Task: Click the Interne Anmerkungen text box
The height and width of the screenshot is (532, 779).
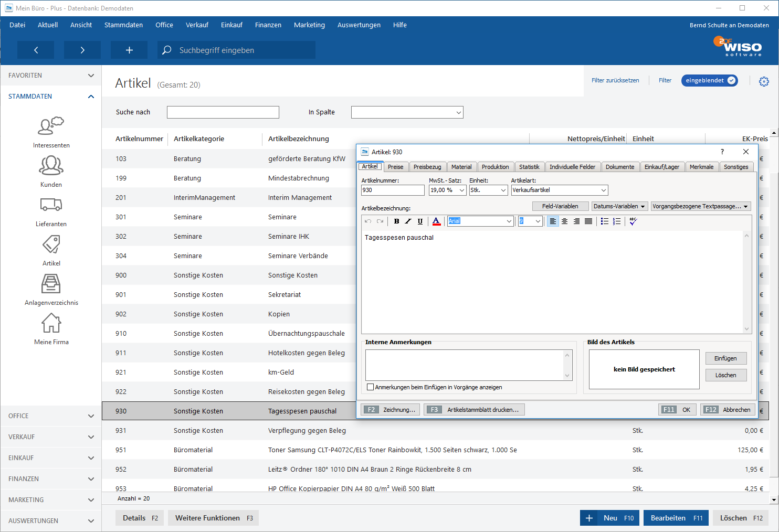Action: click(469, 365)
